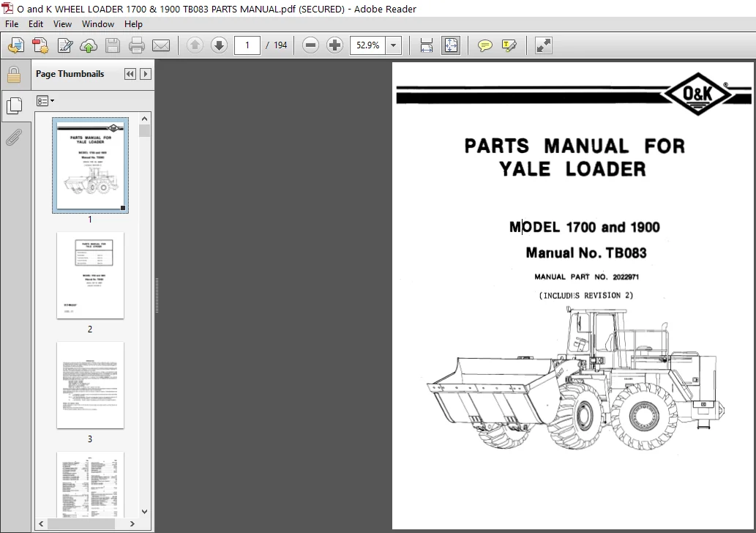This screenshot has width=756, height=533.
Task: Zoom in with the plus button
Action: pos(334,45)
